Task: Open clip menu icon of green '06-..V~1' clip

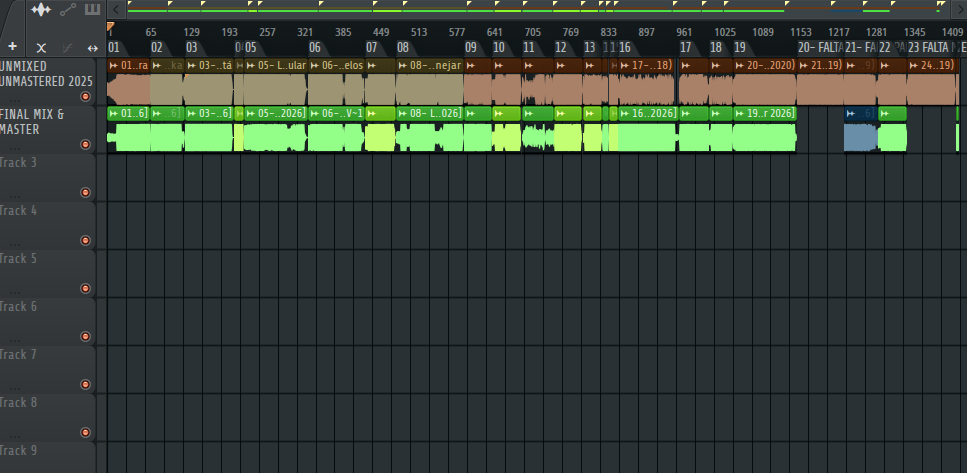Action: 315,113
